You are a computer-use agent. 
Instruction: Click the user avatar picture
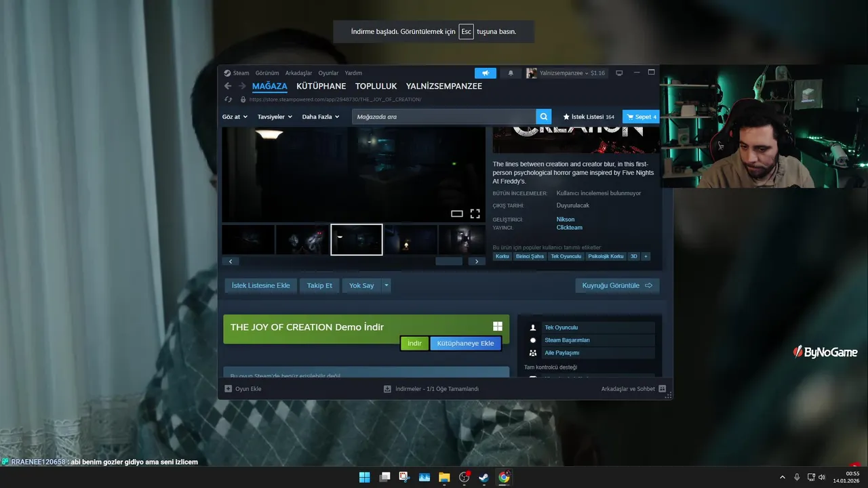tap(532, 73)
